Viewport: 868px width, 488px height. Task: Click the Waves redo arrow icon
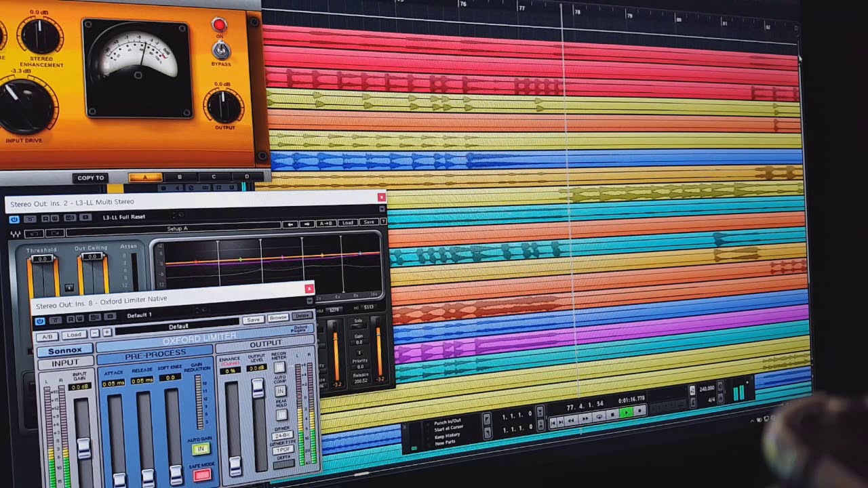[x=55, y=233]
